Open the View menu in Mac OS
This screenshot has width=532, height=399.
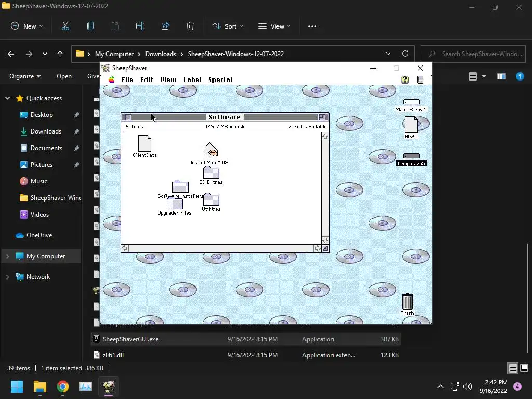tap(168, 79)
